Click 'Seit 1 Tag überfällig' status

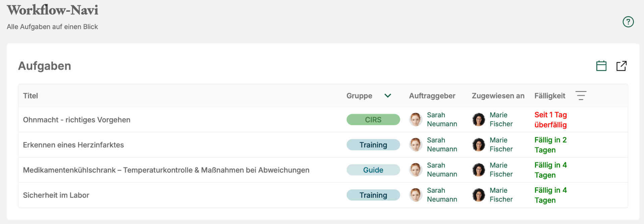tap(551, 120)
